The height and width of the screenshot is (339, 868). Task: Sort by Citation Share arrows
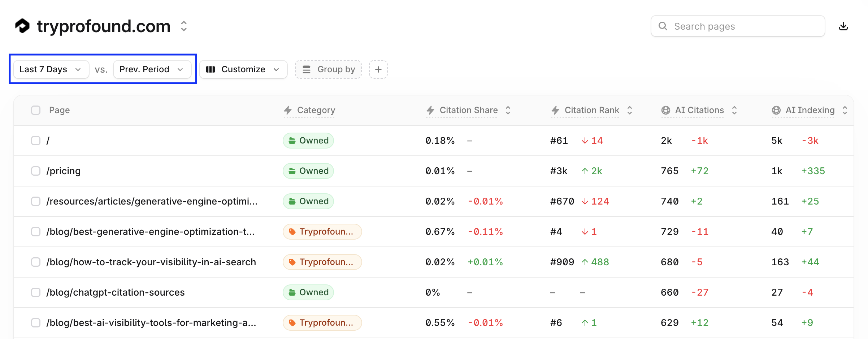point(508,110)
